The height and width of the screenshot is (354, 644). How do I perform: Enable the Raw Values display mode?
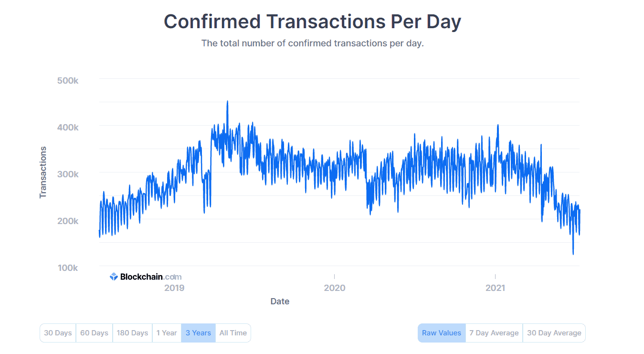click(x=442, y=333)
